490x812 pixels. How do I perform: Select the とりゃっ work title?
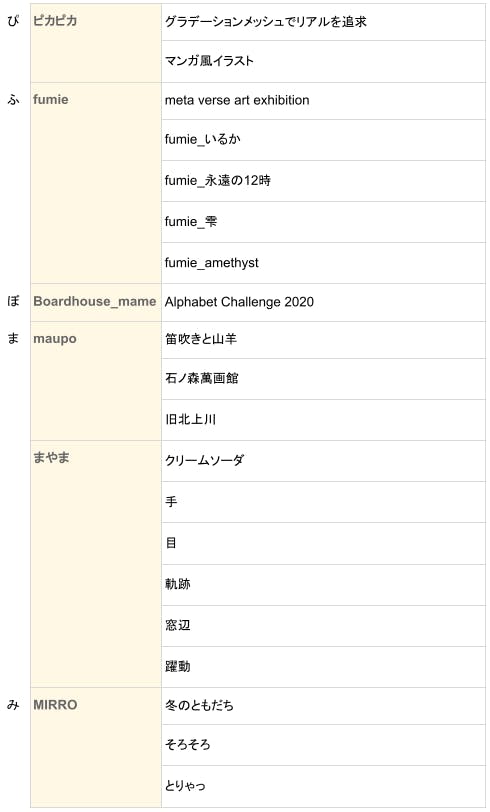pyautogui.click(x=185, y=786)
